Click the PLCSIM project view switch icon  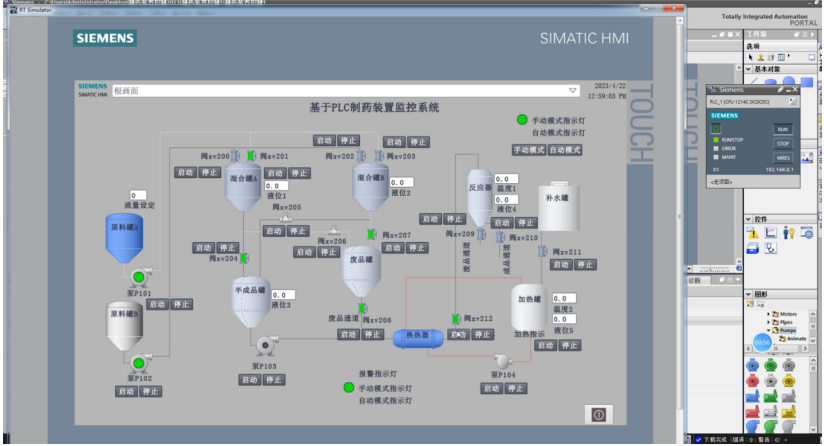point(793,101)
